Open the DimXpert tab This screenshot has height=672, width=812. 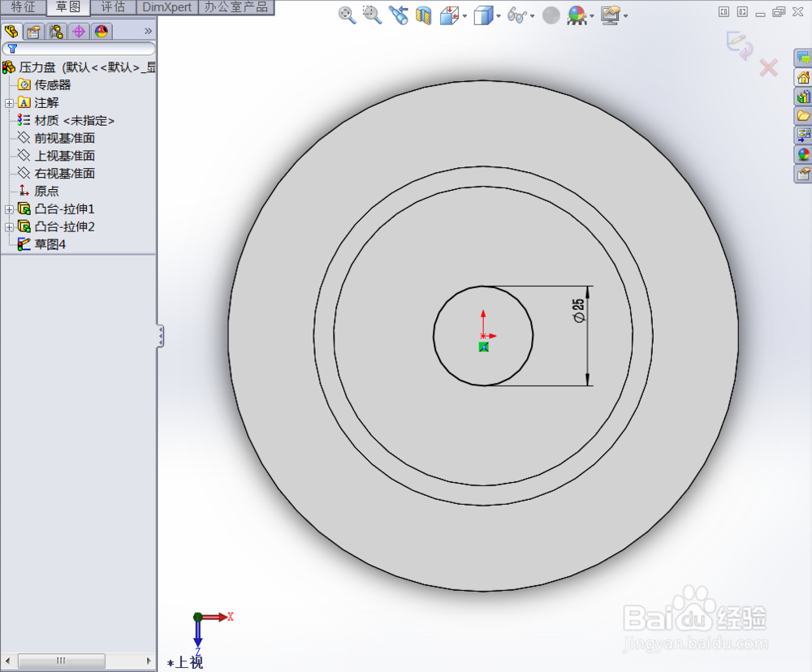(x=166, y=7)
